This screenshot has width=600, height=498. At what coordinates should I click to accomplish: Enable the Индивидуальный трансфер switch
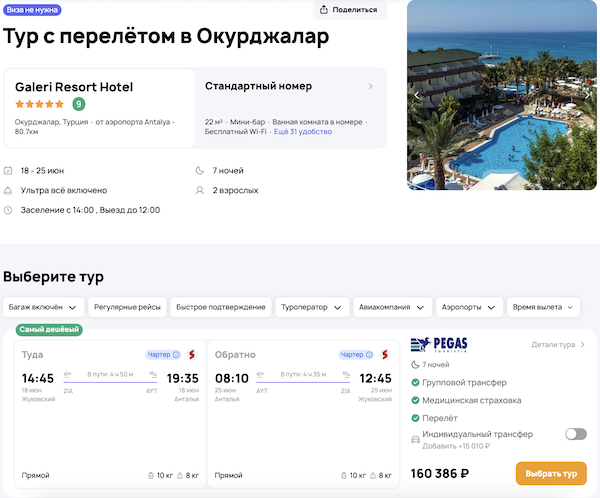575,434
